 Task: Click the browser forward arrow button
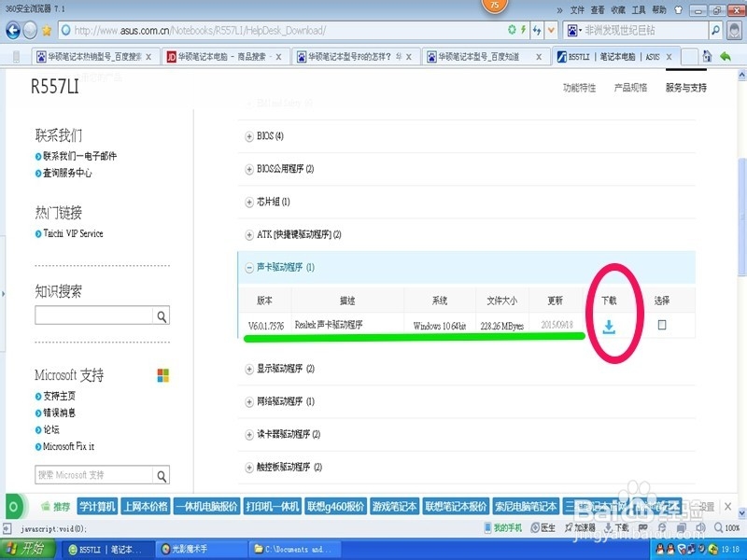(x=30, y=31)
